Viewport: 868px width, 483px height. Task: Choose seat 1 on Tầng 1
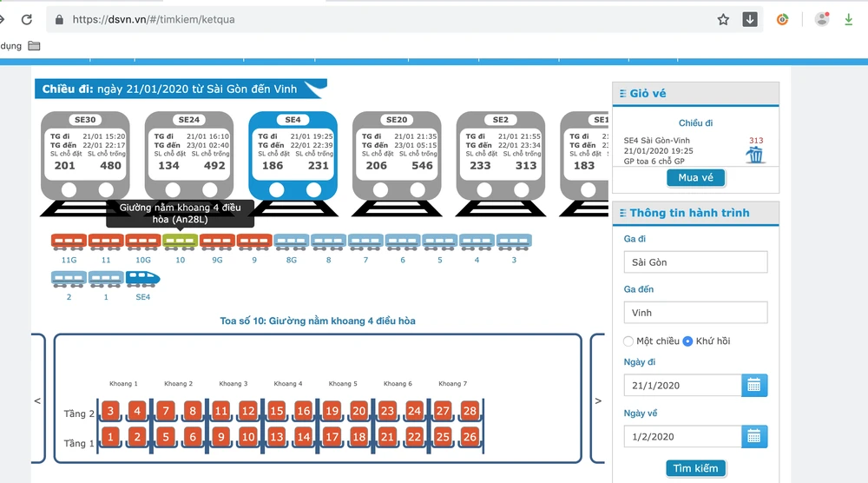click(x=109, y=437)
